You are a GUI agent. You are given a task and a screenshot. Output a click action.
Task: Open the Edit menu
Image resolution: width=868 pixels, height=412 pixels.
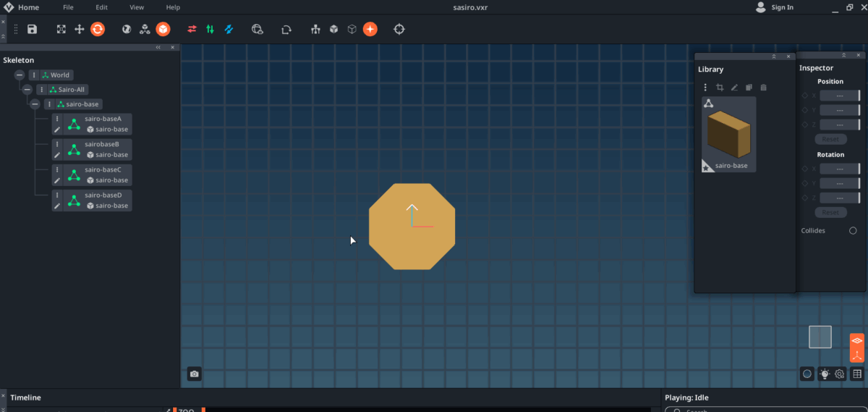click(101, 7)
